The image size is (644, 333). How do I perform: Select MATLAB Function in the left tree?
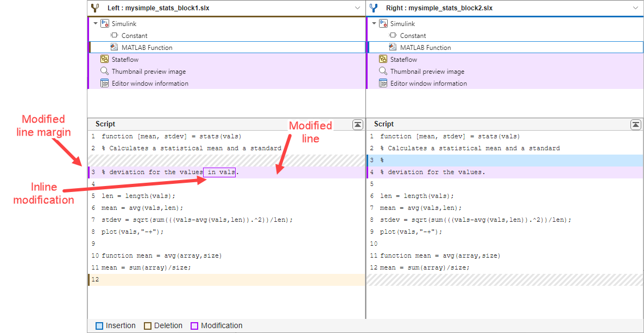[x=147, y=48]
